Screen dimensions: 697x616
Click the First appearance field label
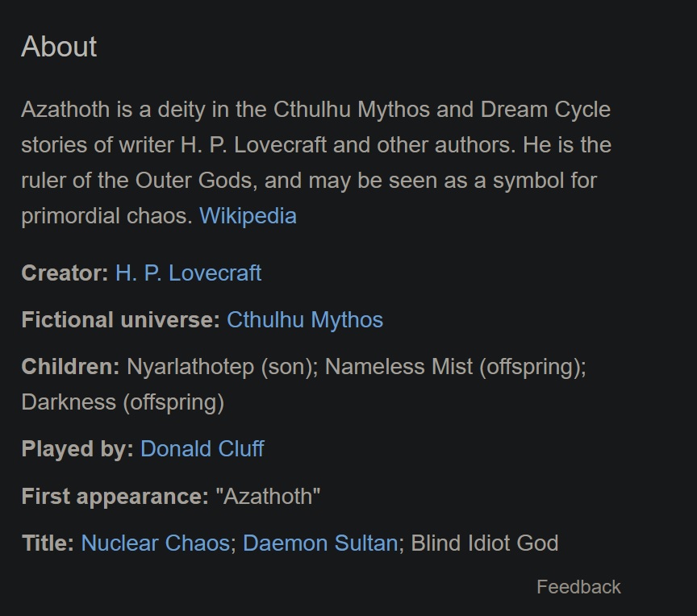pos(115,496)
